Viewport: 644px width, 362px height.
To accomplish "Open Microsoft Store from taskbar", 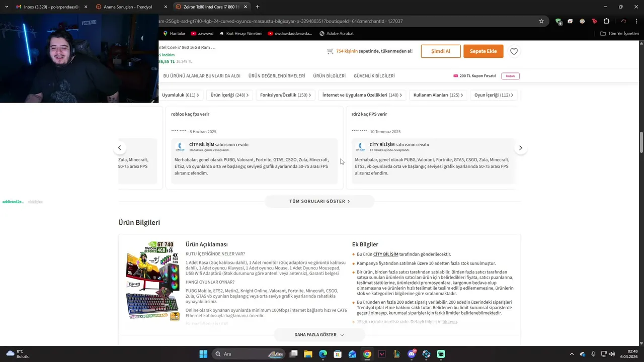I will pyautogui.click(x=338, y=354).
